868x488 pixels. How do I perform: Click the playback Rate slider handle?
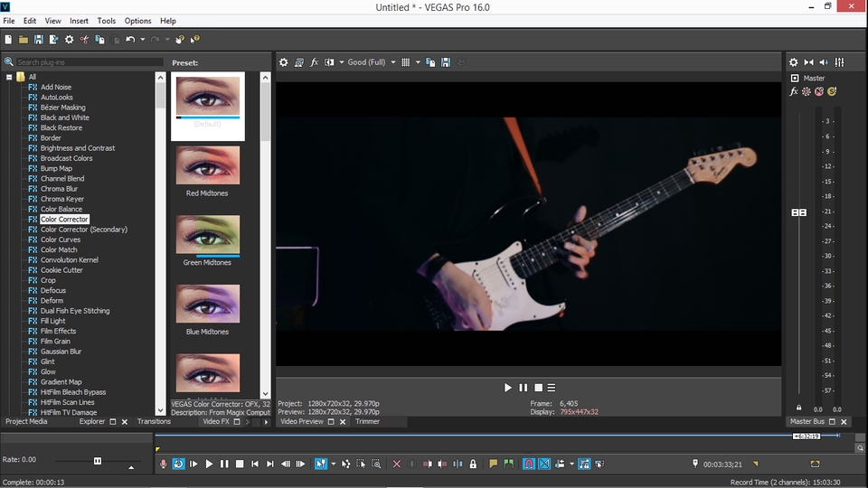coord(98,461)
